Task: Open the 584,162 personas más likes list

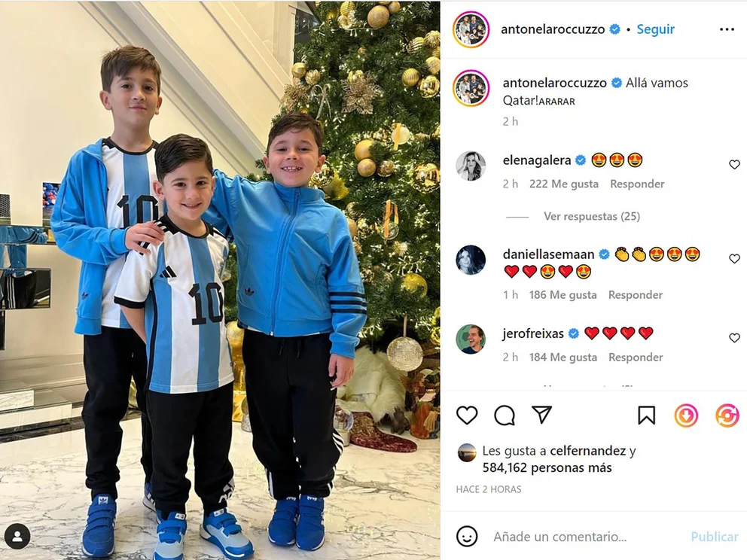Action: pyautogui.click(x=547, y=468)
